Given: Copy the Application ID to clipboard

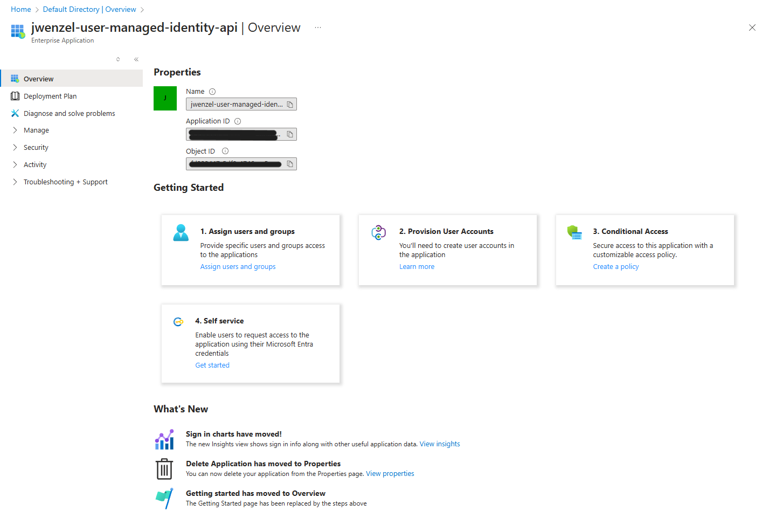Looking at the screenshot, I should click(289, 134).
